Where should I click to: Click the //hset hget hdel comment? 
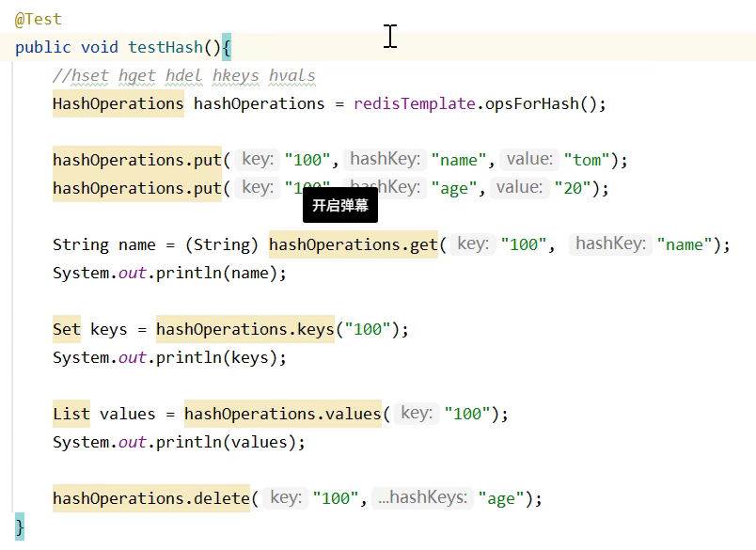[x=184, y=75]
